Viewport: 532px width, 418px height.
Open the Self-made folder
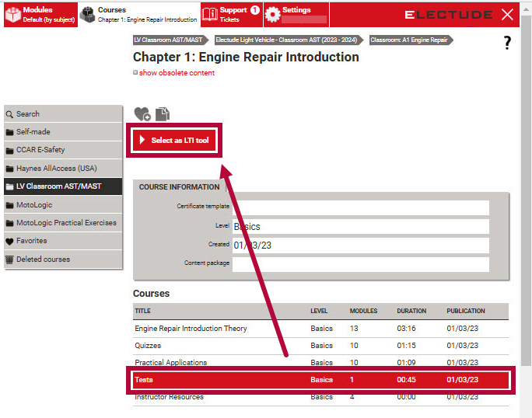[x=63, y=132]
